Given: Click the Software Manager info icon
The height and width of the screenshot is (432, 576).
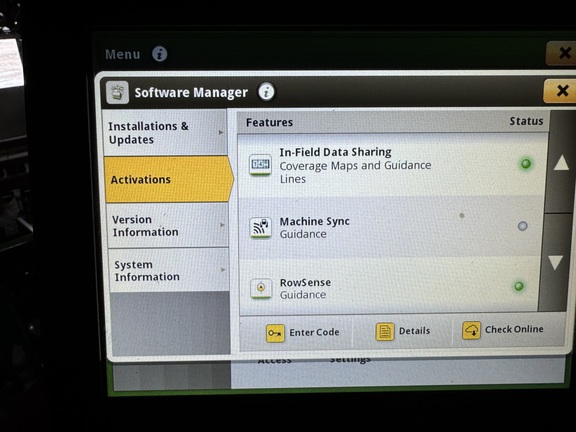Looking at the screenshot, I should coord(266,91).
